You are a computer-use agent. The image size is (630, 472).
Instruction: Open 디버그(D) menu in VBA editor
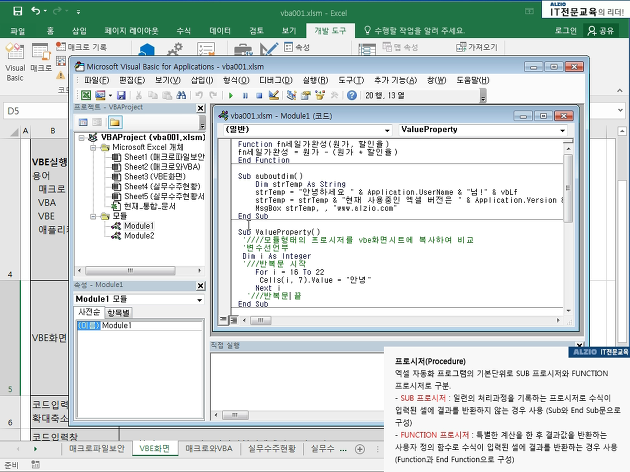click(276, 80)
